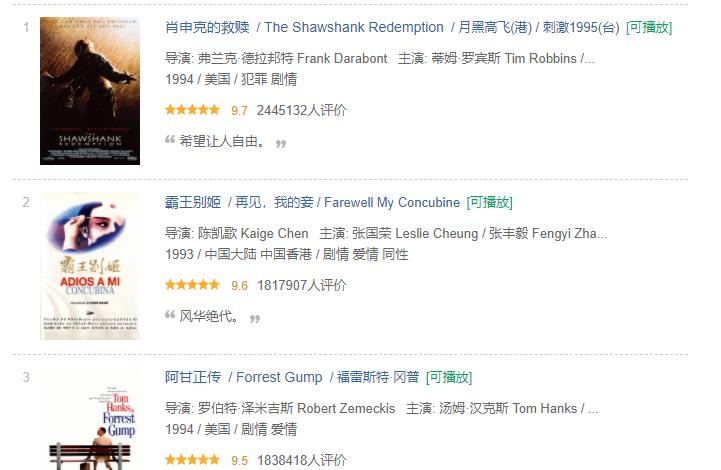Click the 9.6 rating score
The width and height of the screenshot is (721, 470).
click(x=239, y=286)
